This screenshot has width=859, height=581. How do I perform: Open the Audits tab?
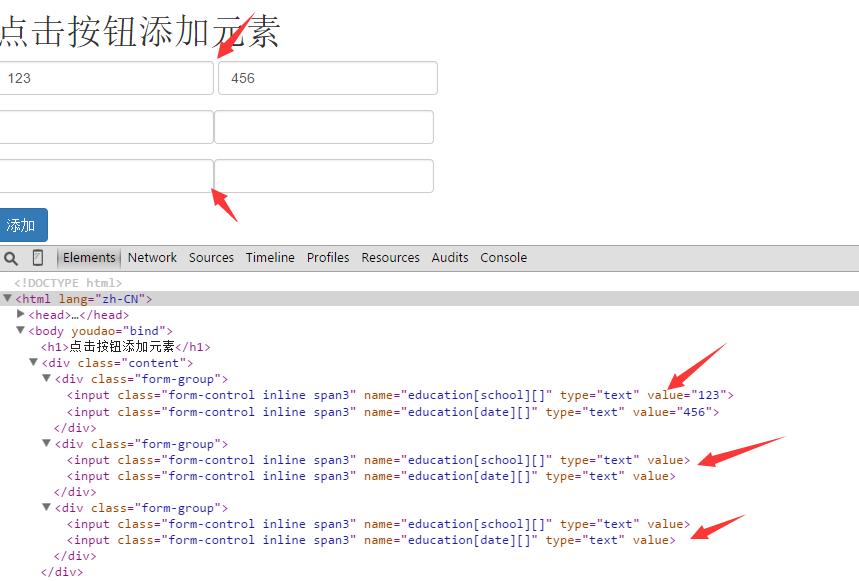[450, 257]
